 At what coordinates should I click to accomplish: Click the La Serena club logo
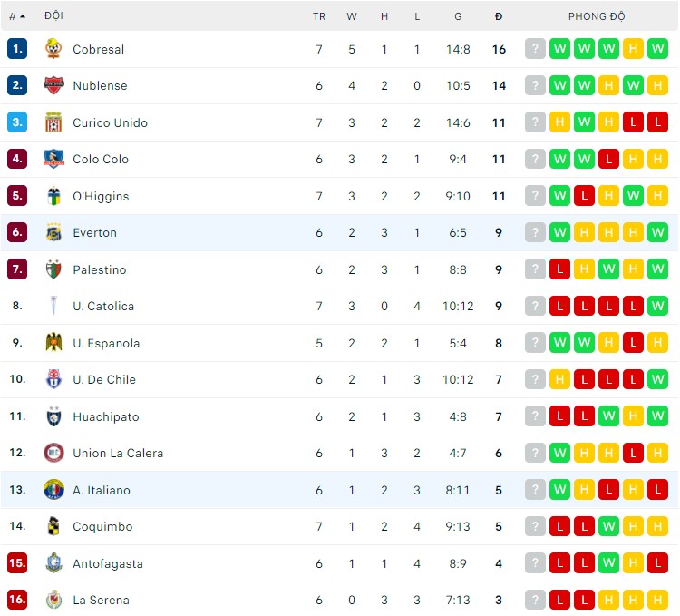[x=53, y=600]
